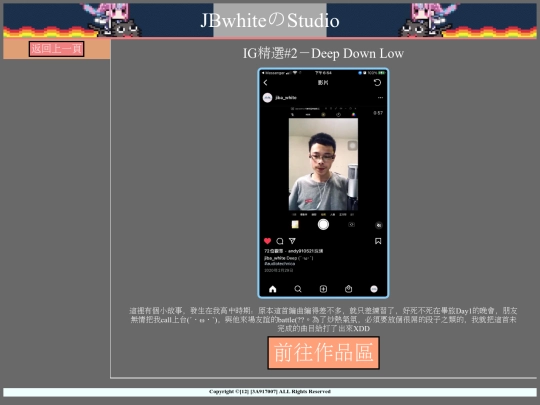Tap the white camera shutter button
This screenshot has width=540, height=405.
pos(323,225)
